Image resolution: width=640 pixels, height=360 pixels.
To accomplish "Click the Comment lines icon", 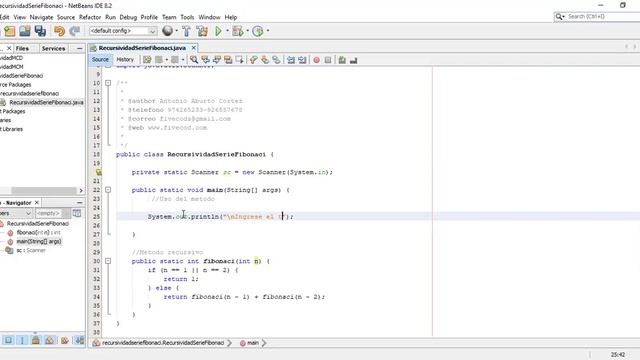I will 342,60.
